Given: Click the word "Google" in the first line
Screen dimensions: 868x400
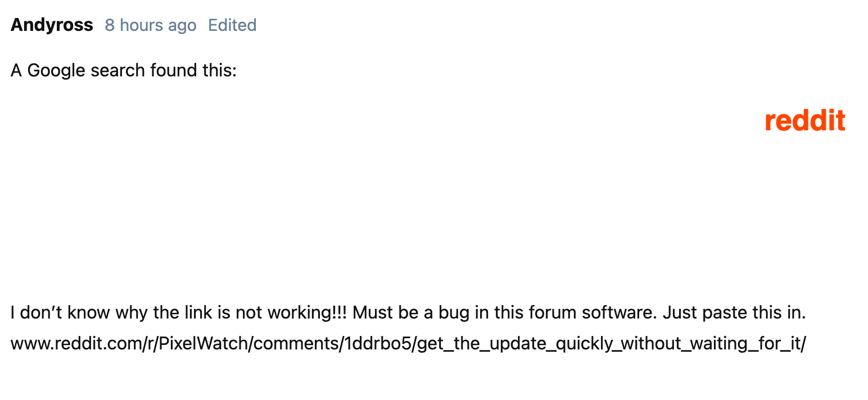Looking at the screenshot, I should 56,71.
